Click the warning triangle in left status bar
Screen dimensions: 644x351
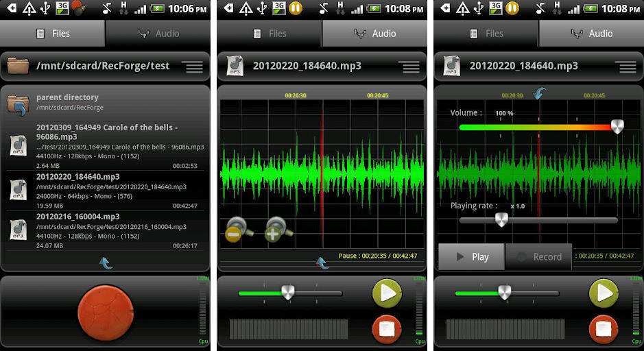(x=29, y=9)
